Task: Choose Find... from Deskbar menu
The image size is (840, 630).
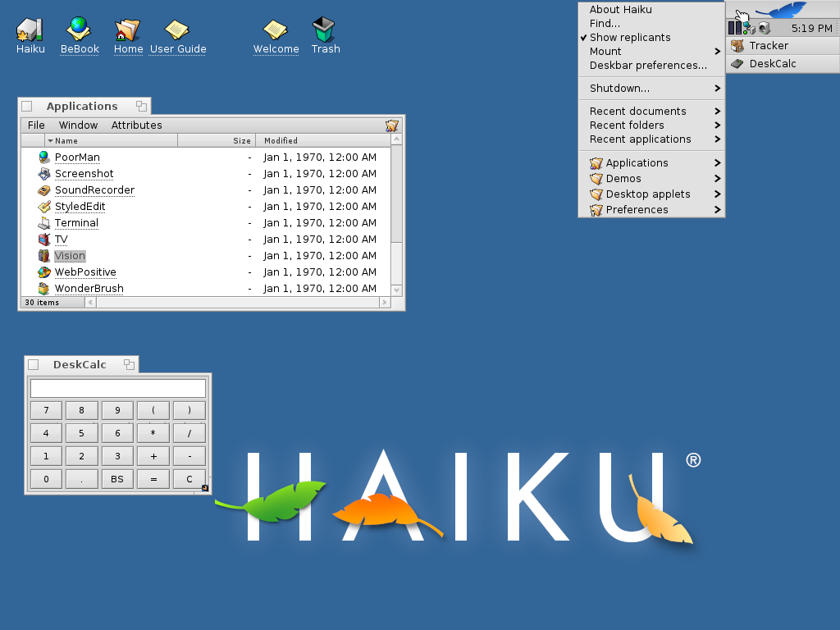Action: 651,24
